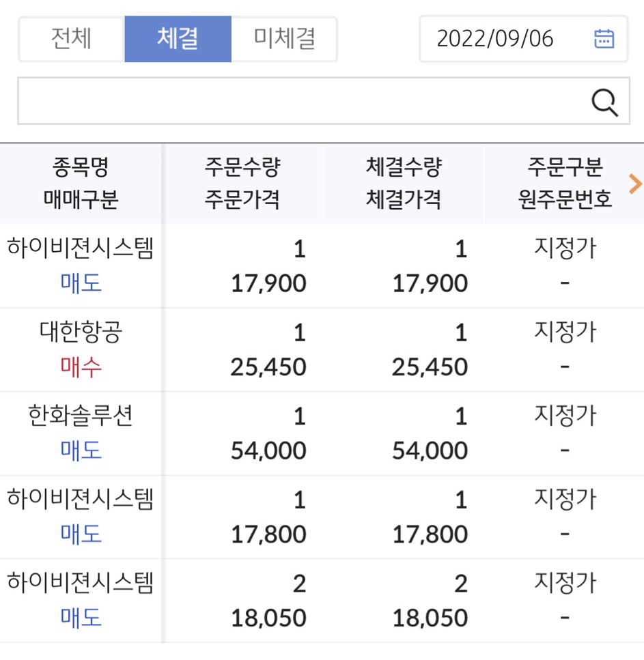Screen dimensions: 644x660
Task: Select 하이비젼시스템 row priced 17,900
Action: (x=322, y=266)
